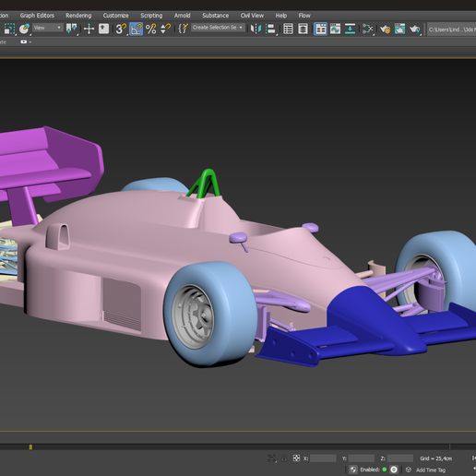Open Create Selection Set dropdown
476x476 pixels.
[x=218, y=28]
